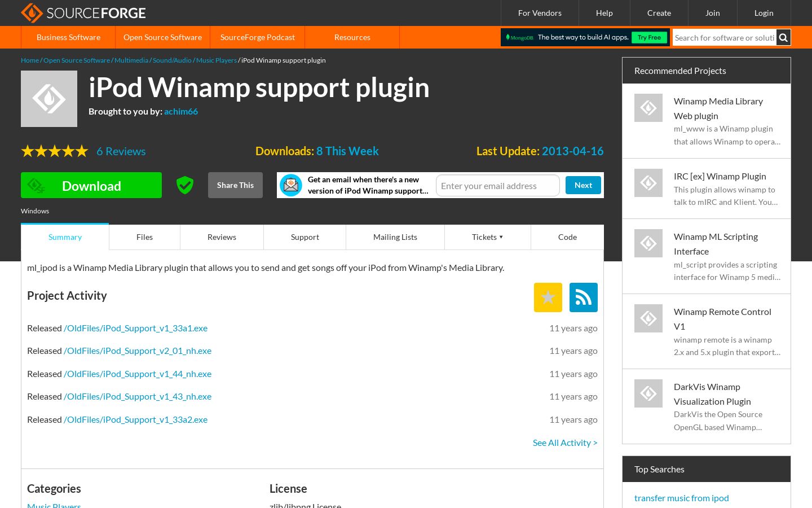Click the blue RSS feed icon
The height and width of the screenshot is (508, 812).
tap(584, 297)
